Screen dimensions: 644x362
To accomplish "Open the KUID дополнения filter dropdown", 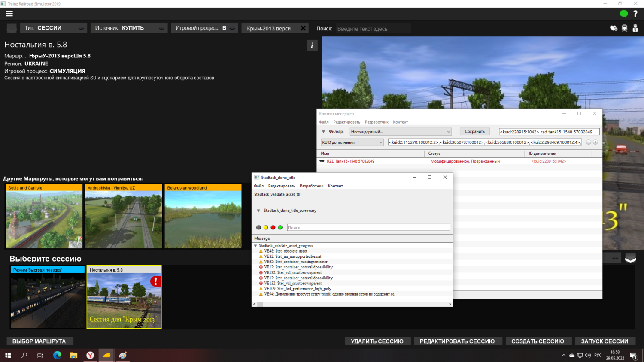I will (352, 142).
